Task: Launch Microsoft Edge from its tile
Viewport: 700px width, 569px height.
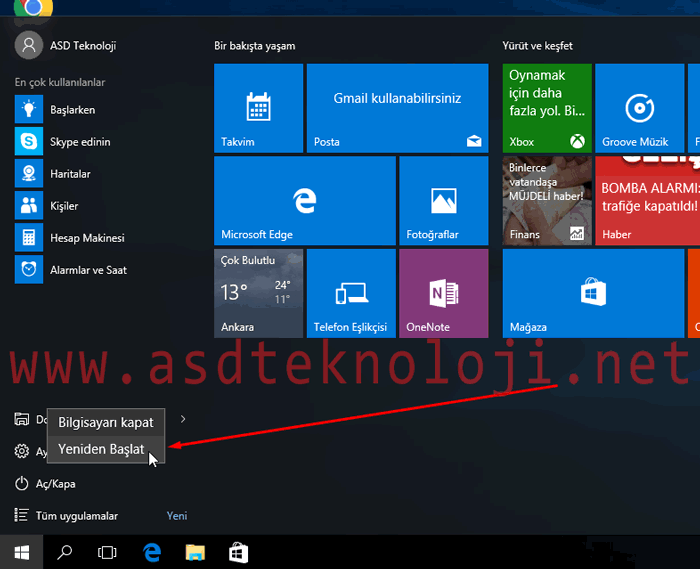Action: [304, 200]
